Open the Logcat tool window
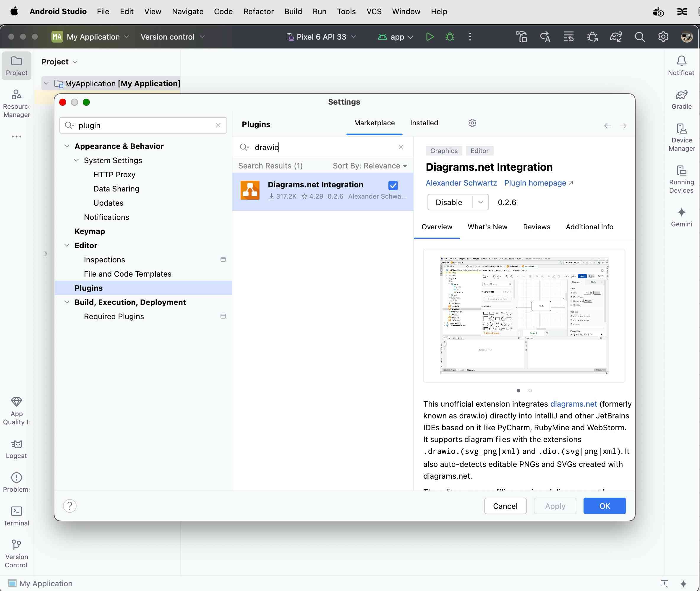This screenshot has width=700, height=591. (17, 449)
